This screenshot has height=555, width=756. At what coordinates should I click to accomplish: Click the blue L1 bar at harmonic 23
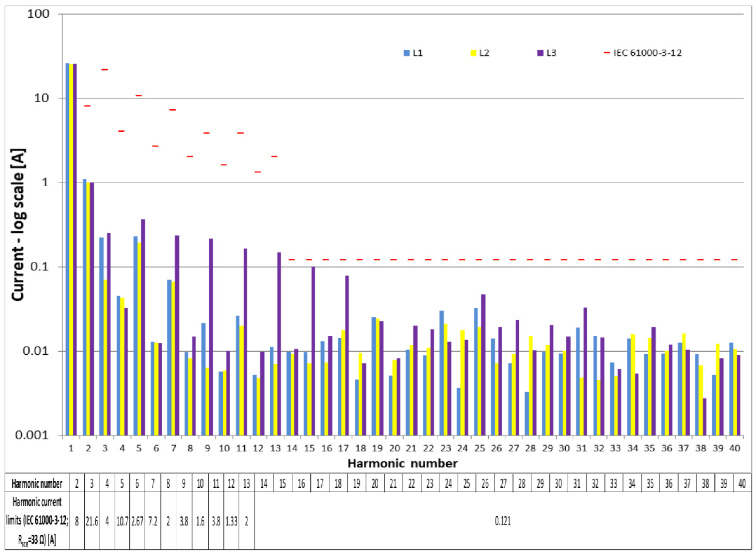tap(441, 373)
